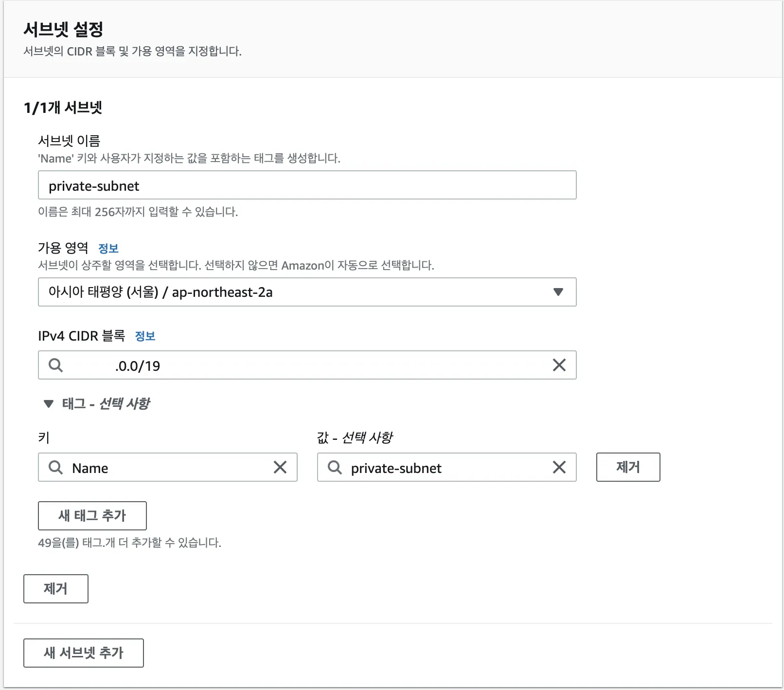Click the subnet name input field
The image size is (784, 690).
(x=306, y=185)
